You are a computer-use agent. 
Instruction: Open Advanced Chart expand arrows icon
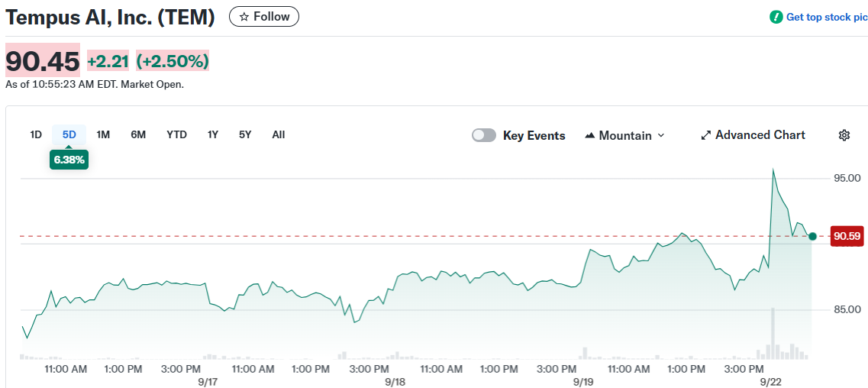click(706, 135)
